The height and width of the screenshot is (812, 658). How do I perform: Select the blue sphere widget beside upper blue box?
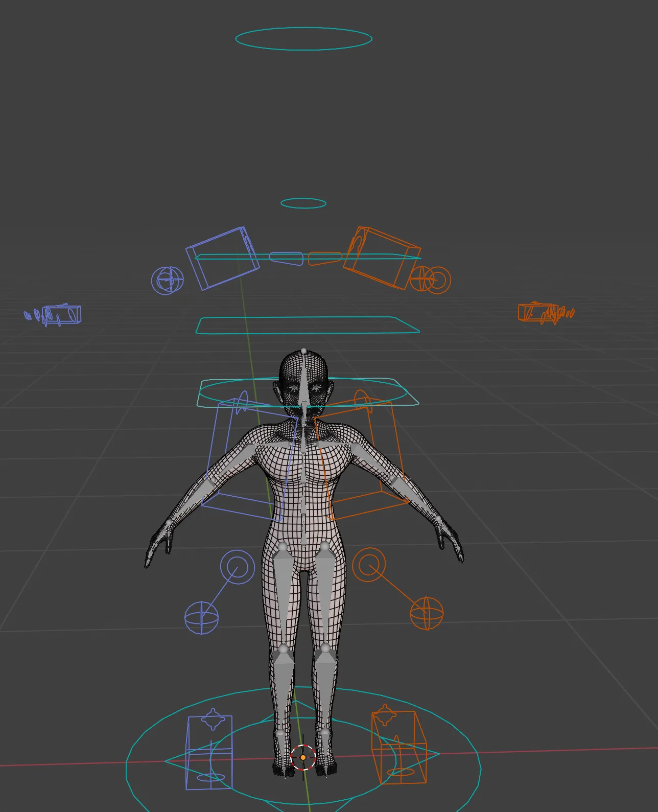pos(168,281)
